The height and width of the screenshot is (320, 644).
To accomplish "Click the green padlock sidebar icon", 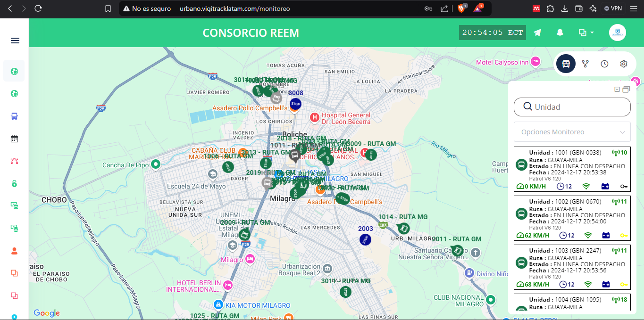I will pos(14,183).
